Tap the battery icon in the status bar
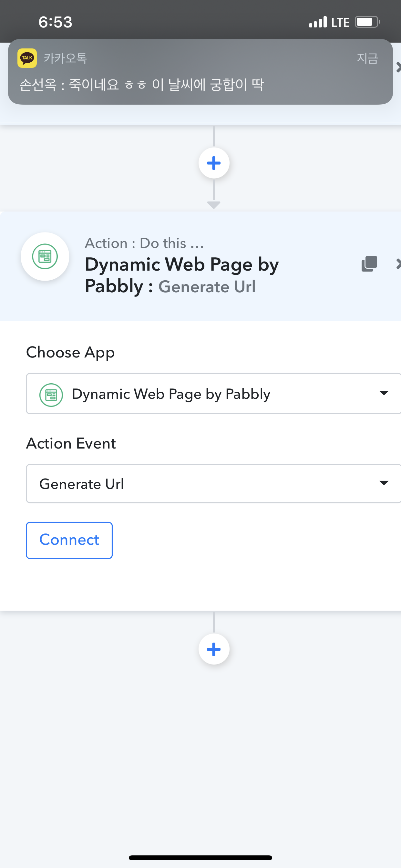401x868 pixels. pyautogui.click(x=367, y=22)
